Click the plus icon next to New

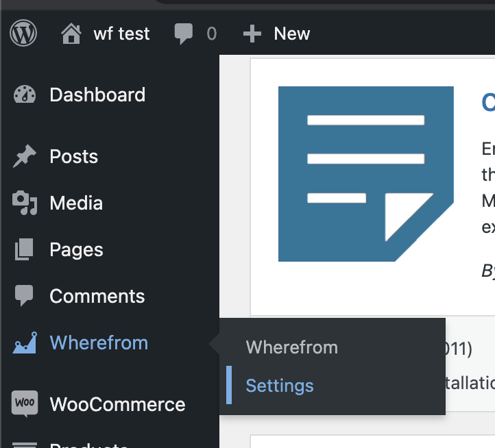pyautogui.click(x=252, y=34)
